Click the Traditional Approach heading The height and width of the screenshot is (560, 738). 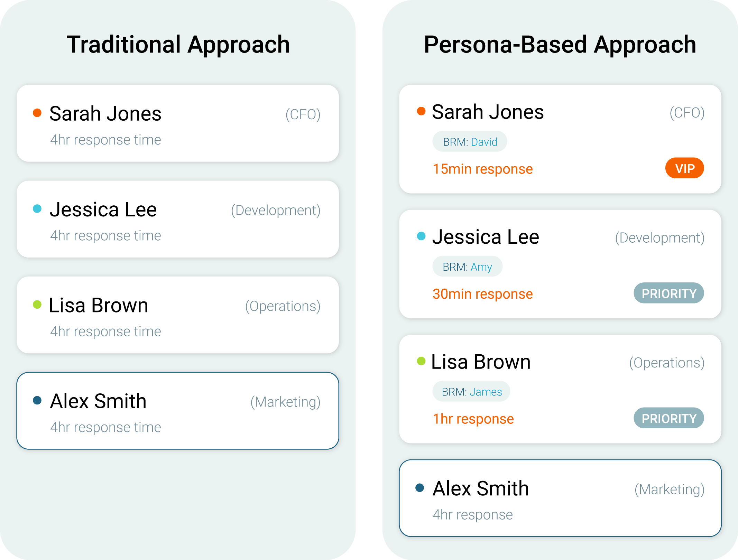pos(178,45)
